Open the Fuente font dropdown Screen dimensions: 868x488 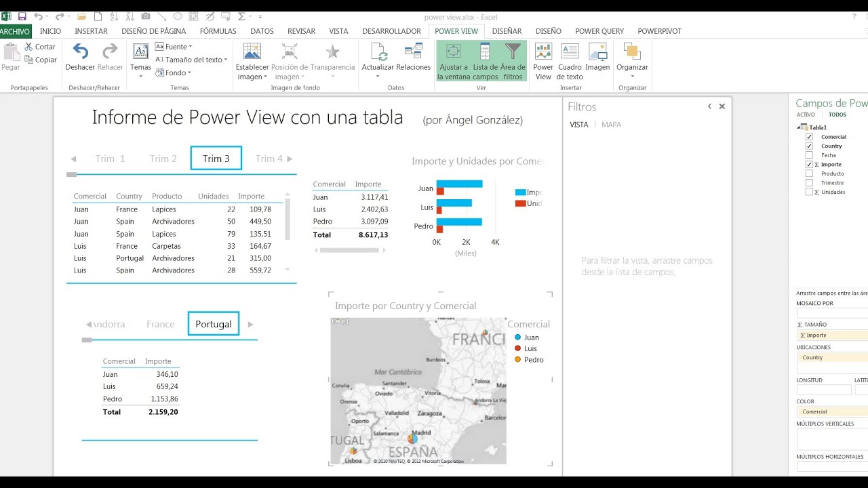(x=174, y=47)
